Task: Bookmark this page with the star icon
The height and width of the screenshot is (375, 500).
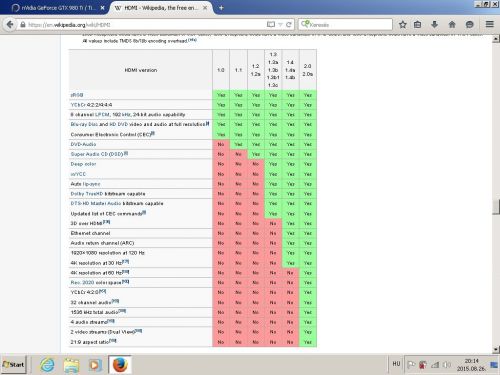Action: (x=403, y=24)
